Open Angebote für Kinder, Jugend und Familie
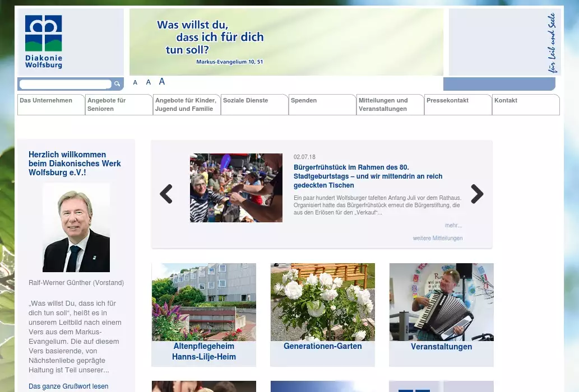The width and height of the screenshot is (579, 392). 186,105
